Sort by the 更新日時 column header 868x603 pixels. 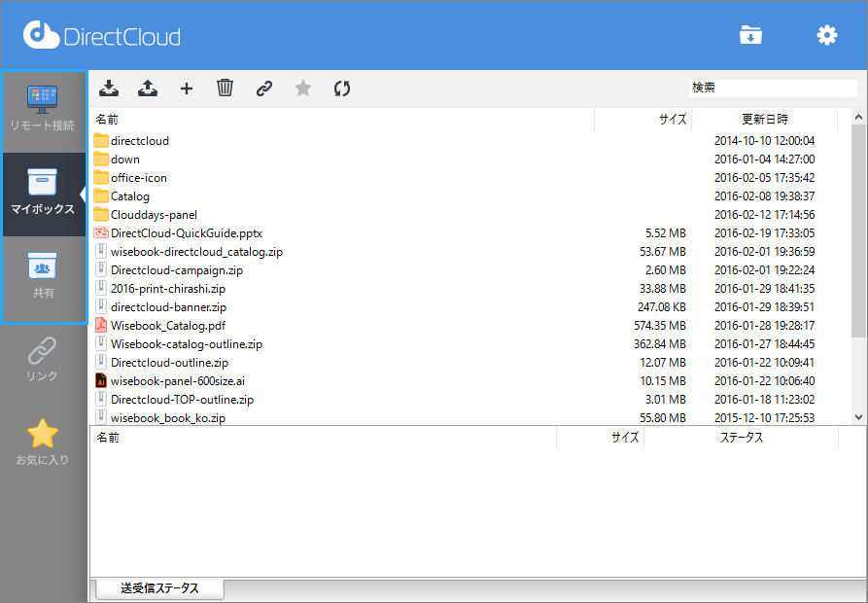[x=765, y=119]
